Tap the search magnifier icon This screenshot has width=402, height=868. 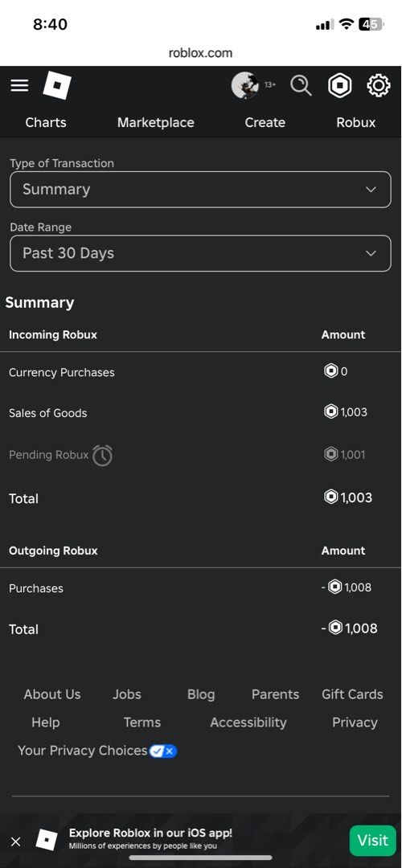pos(301,86)
